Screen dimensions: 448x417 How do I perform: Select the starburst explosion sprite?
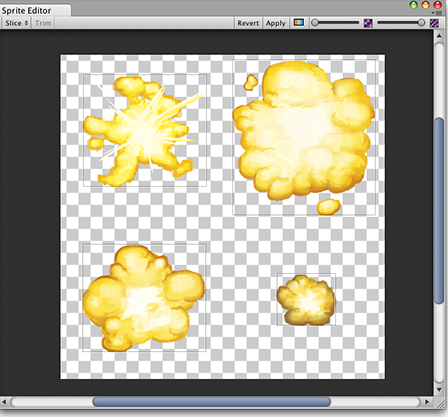(145, 130)
